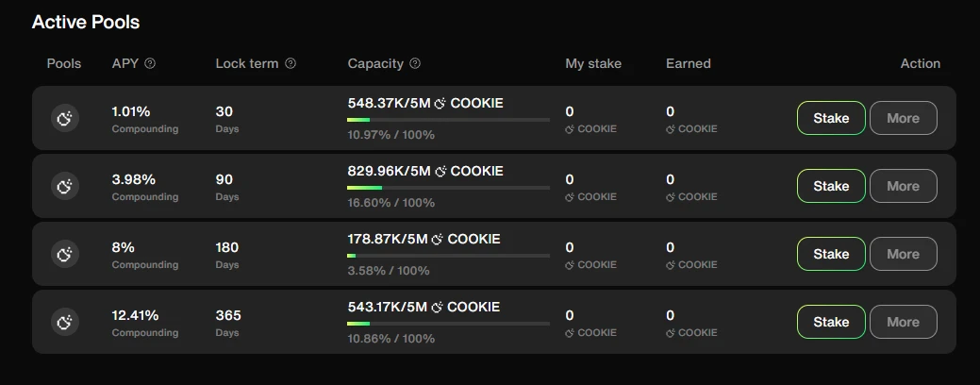The image size is (980, 385).
Task: Click the 16.60% capacity progress bar
Action: (x=448, y=188)
